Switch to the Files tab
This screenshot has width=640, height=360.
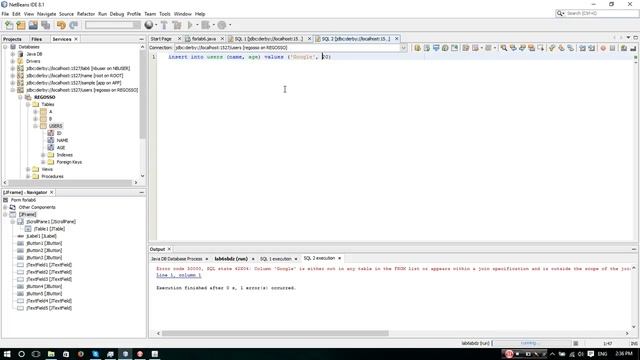point(36,39)
